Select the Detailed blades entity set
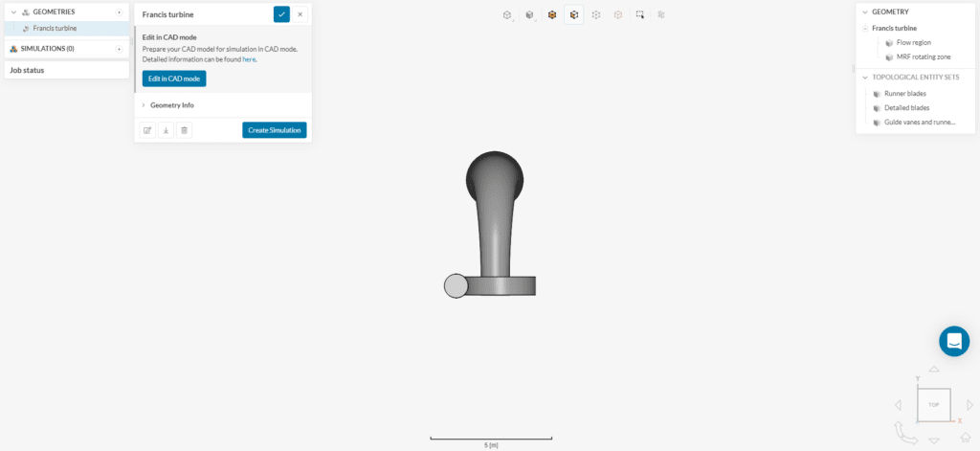The width and height of the screenshot is (980, 451). coord(907,107)
